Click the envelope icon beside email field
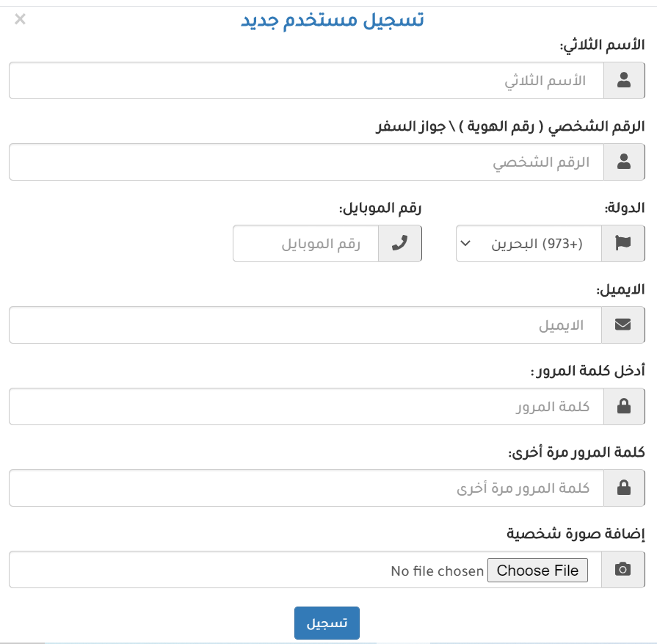Screen dimensions: 657x644 coord(622,325)
